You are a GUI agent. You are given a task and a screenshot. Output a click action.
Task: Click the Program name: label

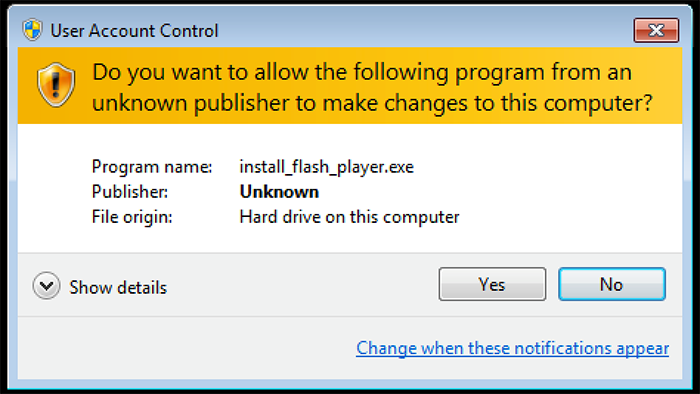tap(152, 167)
